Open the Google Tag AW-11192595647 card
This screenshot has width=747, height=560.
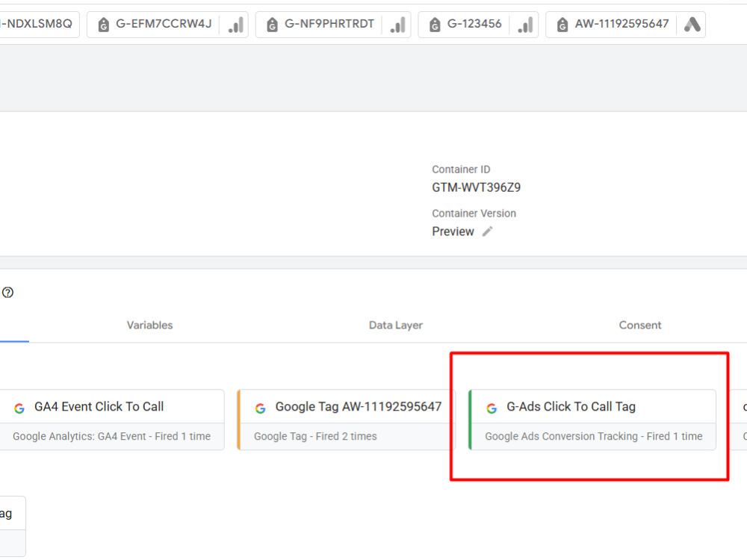point(347,420)
